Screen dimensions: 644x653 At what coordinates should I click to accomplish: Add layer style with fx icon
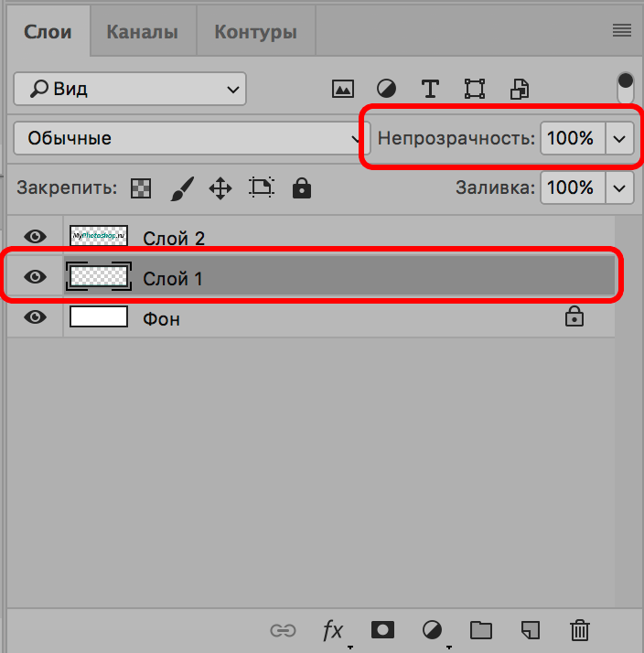coord(333,629)
